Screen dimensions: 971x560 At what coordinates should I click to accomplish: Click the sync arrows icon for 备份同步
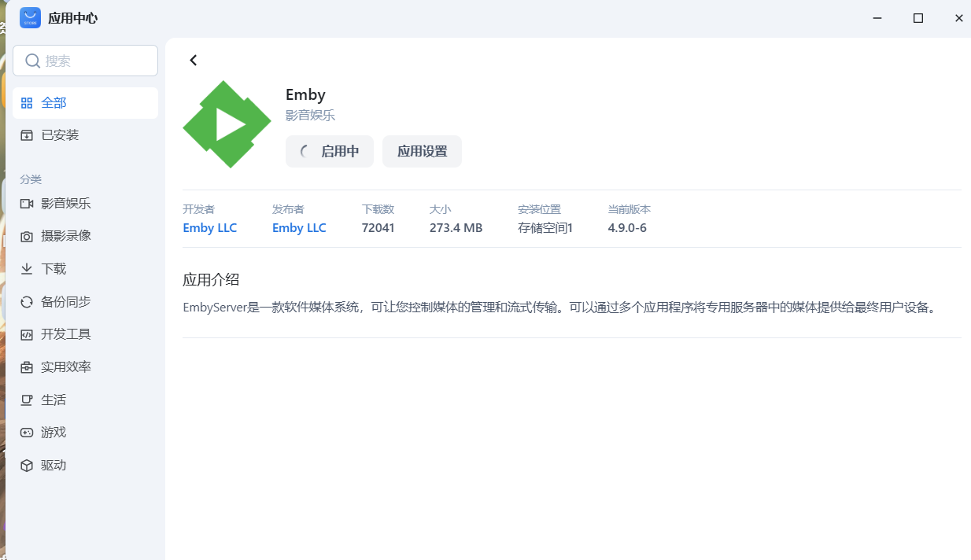click(x=27, y=302)
